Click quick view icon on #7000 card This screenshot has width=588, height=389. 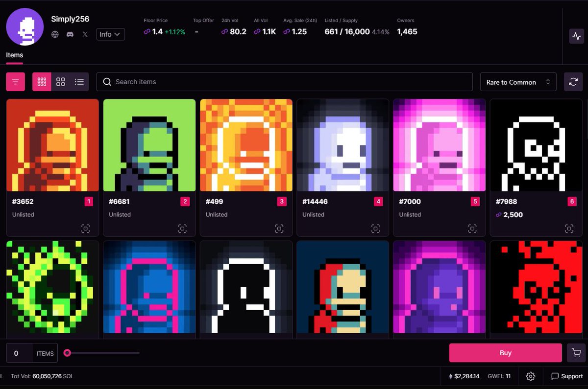[x=472, y=228]
